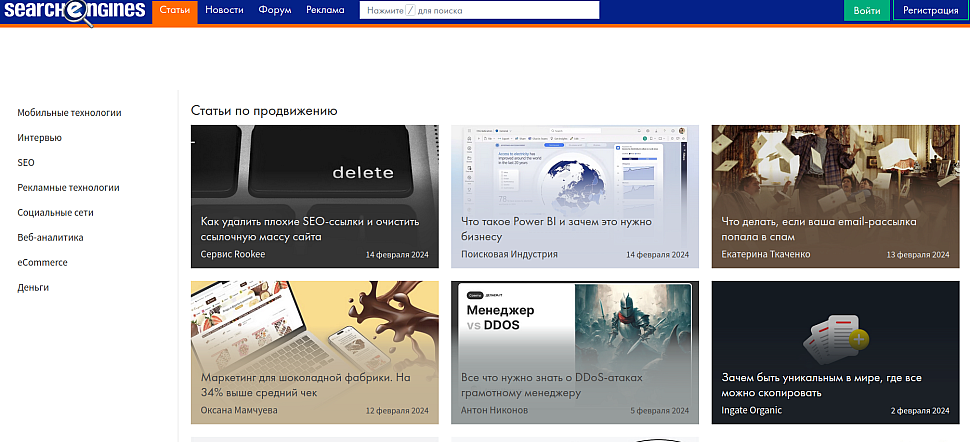Open article 'Все что нужно знать о DDoS-атаках'
The height and width of the screenshot is (442, 970).
click(x=552, y=385)
